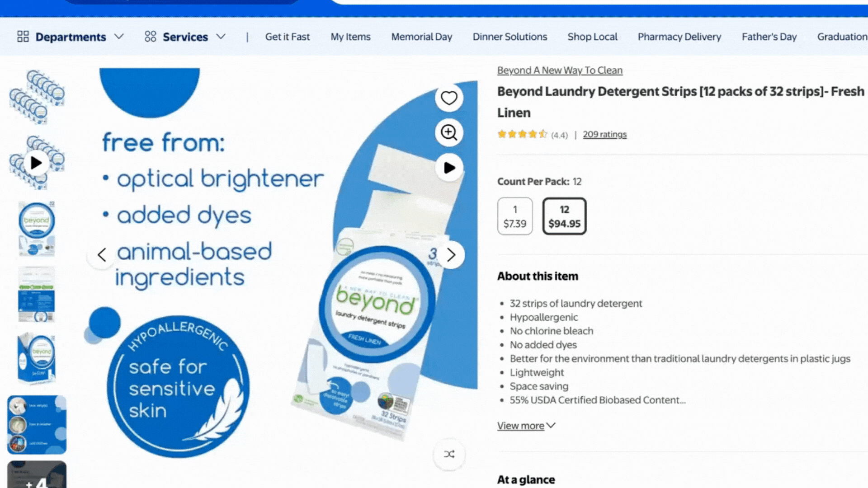Select first multi-pack thumbnail

click(x=37, y=97)
